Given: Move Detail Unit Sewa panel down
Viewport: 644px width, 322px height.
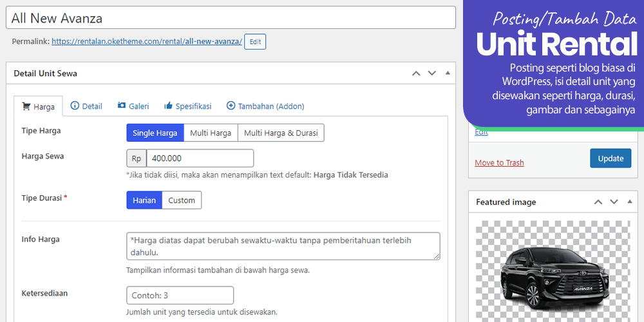Looking at the screenshot, I should coord(431,73).
